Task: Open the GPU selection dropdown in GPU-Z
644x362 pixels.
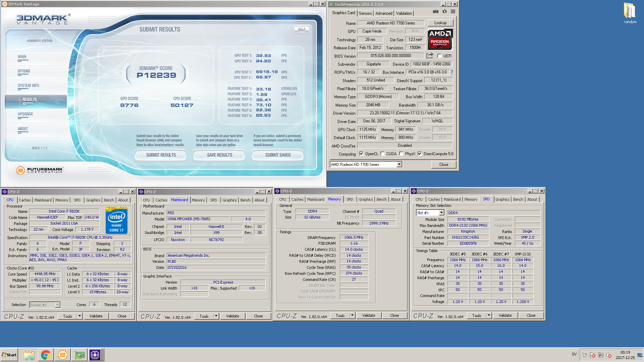Action: click(399, 165)
